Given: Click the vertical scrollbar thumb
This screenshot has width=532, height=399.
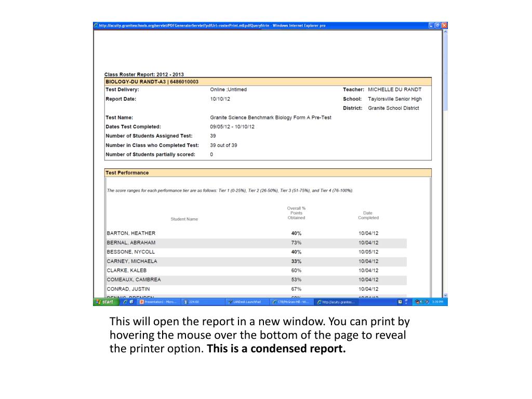Looking at the screenshot, I should tap(445, 72).
